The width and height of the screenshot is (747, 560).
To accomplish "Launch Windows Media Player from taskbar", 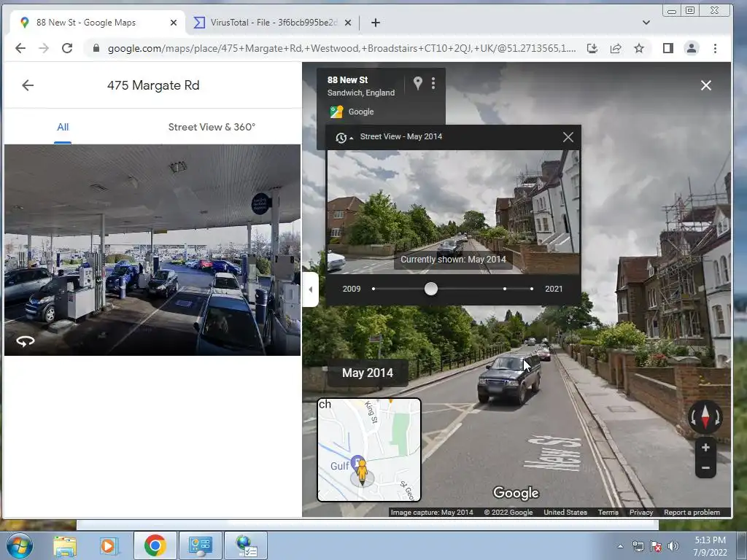I will click(108, 545).
